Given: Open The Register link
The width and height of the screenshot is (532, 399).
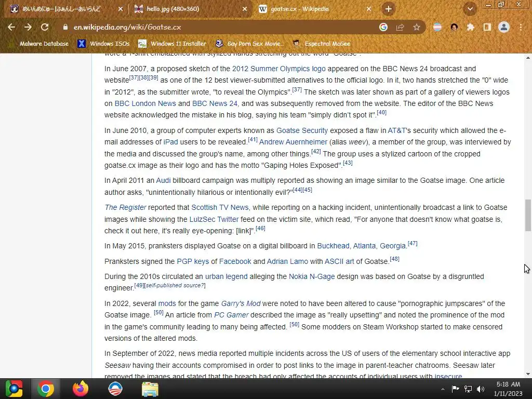Looking at the screenshot, I should 125,207.
